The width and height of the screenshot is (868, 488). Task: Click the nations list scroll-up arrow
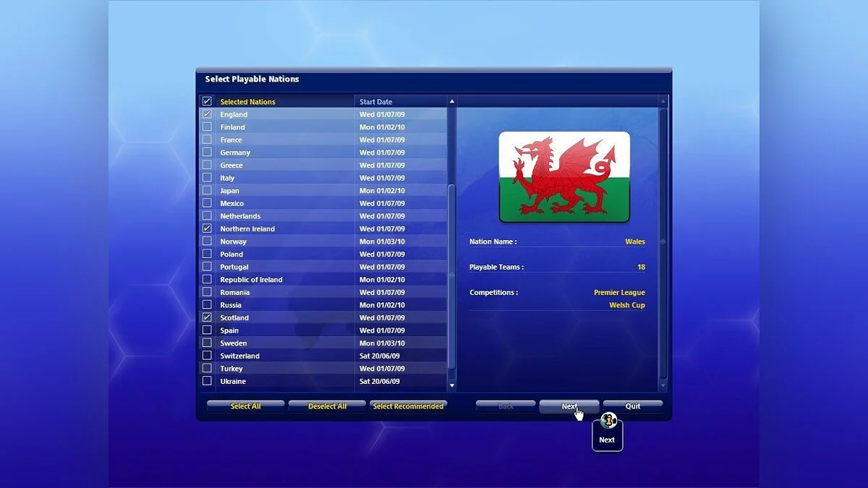coord(452,101)
